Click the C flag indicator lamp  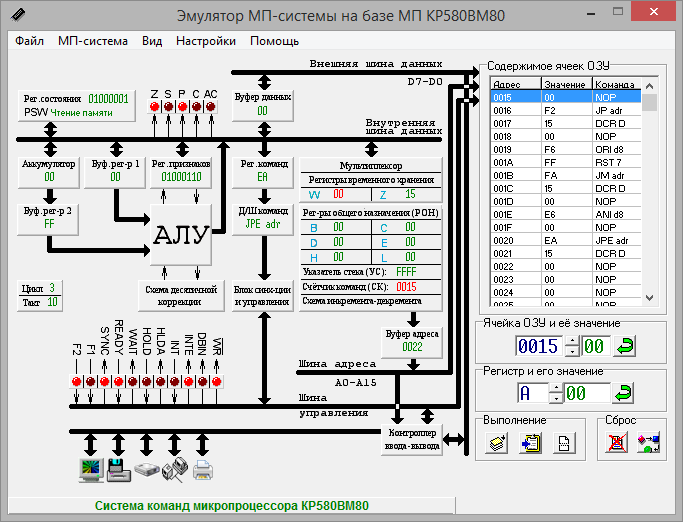pos(196,106)
